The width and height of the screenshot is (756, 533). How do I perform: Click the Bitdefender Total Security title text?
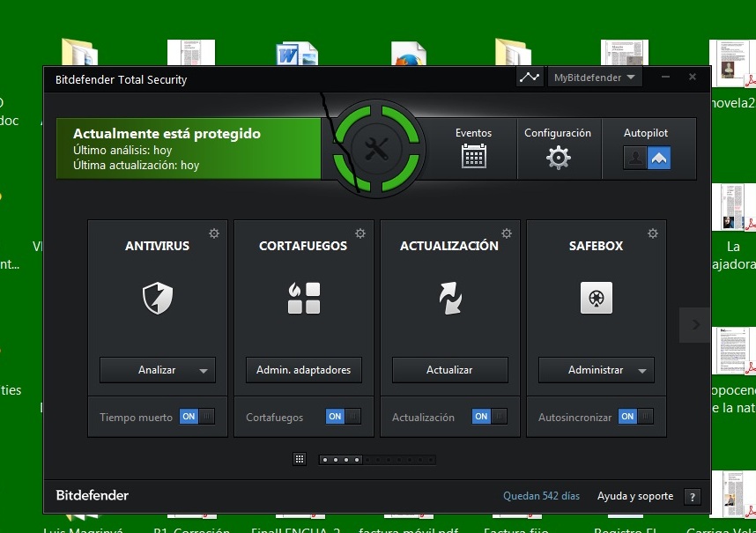[x=121, y=80]
